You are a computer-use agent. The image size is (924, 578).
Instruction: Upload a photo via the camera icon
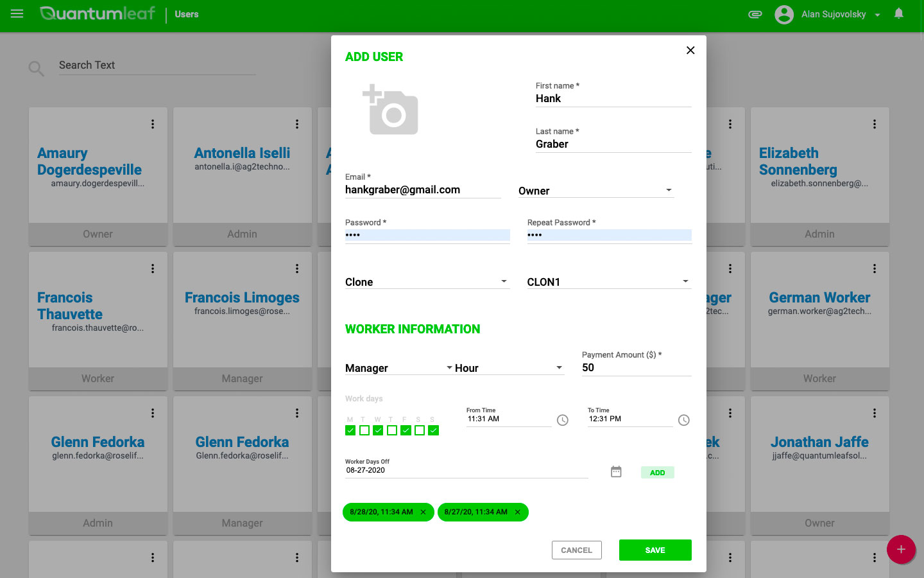(390, 110)
